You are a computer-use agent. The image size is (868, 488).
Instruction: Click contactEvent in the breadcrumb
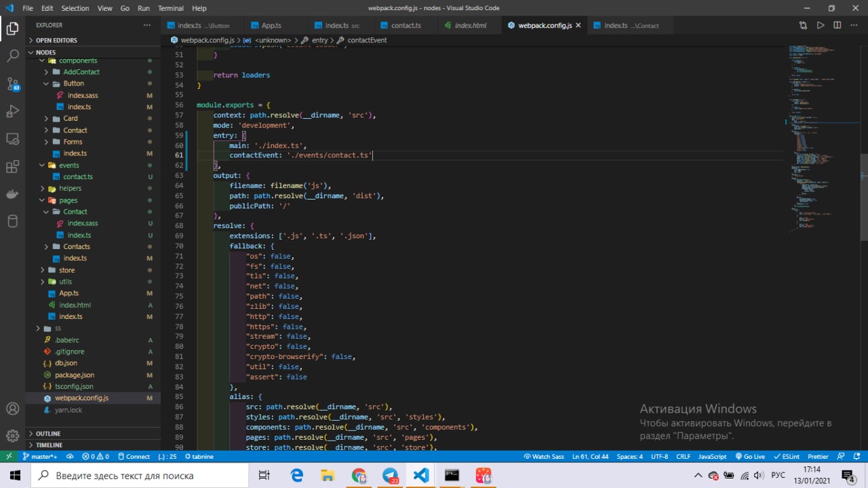tap(367, 40)
